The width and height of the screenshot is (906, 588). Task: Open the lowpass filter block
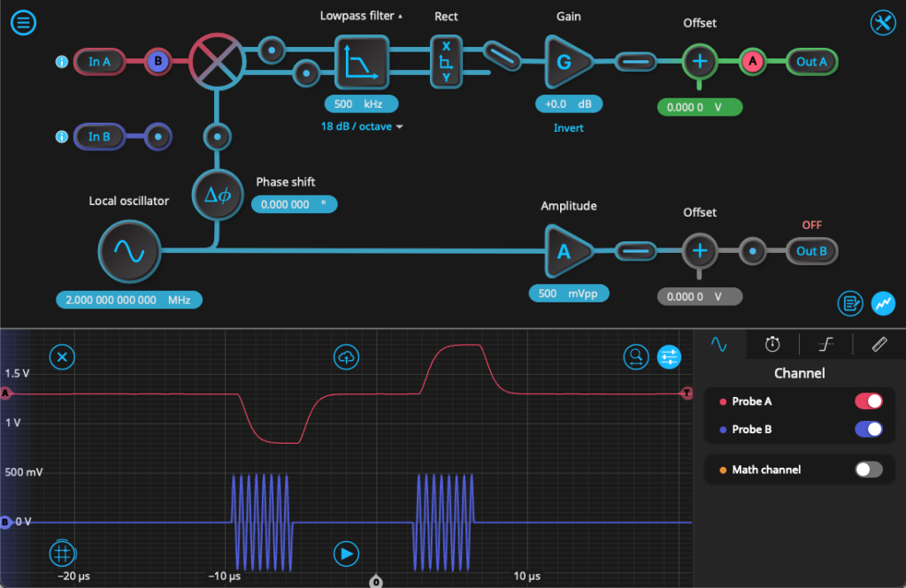point(362,62)
